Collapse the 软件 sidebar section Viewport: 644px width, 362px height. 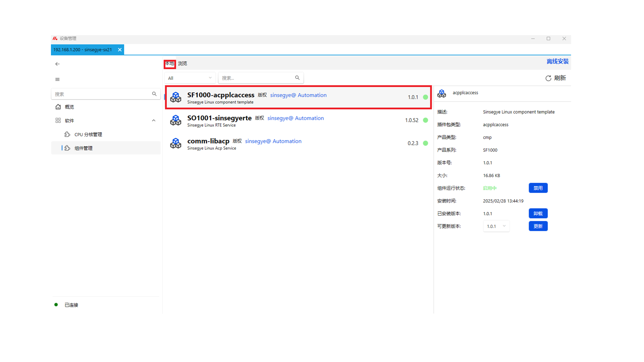point(154,120)
